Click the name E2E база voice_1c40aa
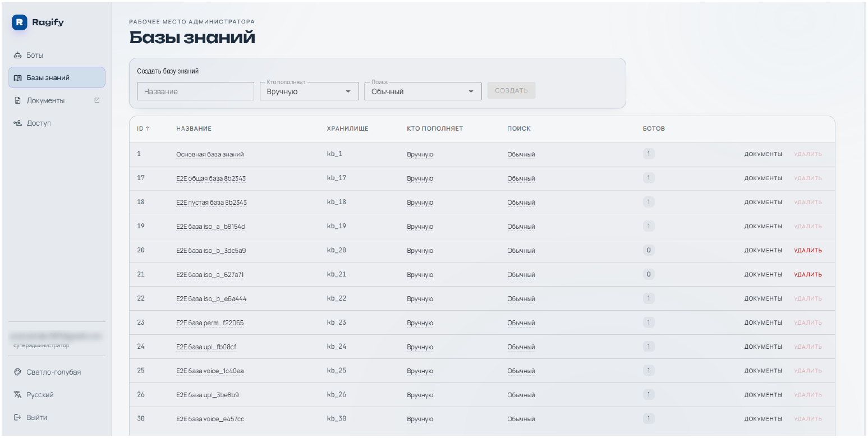 coord(210,371)
